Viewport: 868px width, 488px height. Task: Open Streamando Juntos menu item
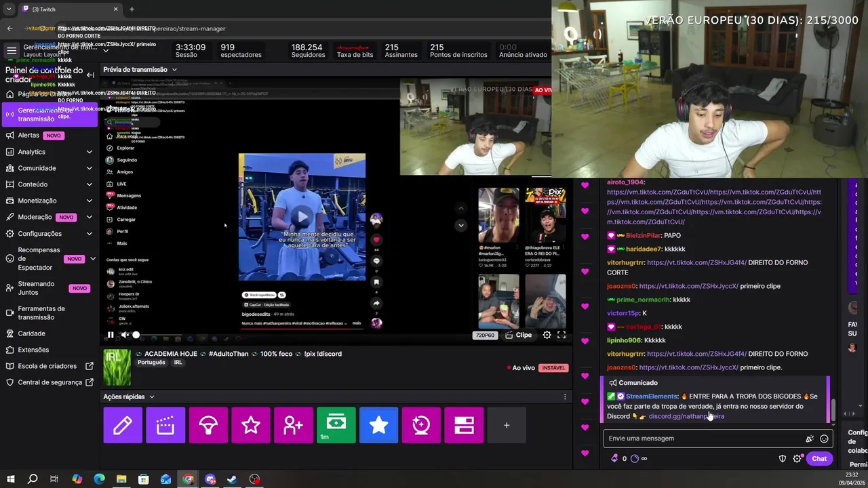point(49,288)
